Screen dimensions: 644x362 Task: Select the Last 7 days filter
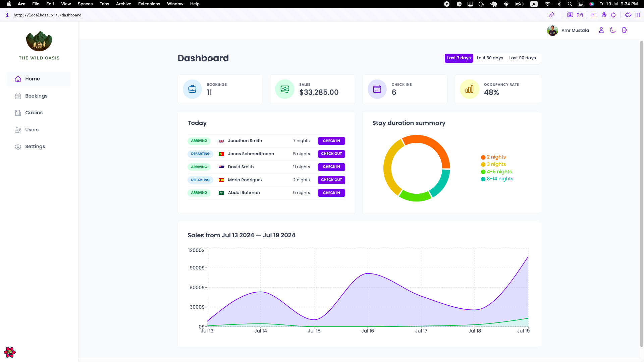click(x=459, y=58)
